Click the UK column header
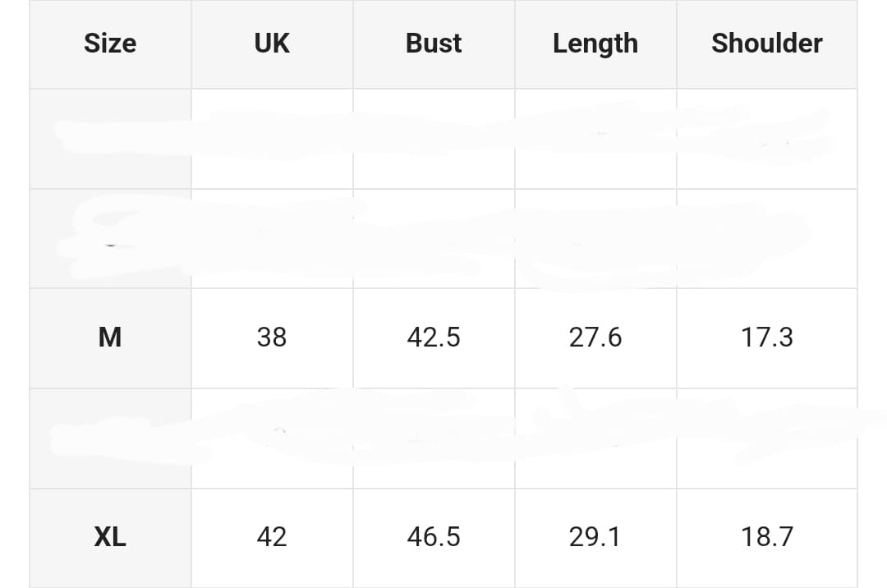 click(272, 44)
